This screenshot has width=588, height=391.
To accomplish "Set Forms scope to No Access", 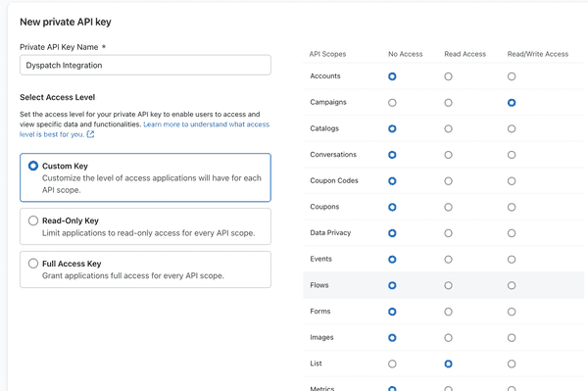I will click(392, 312).
